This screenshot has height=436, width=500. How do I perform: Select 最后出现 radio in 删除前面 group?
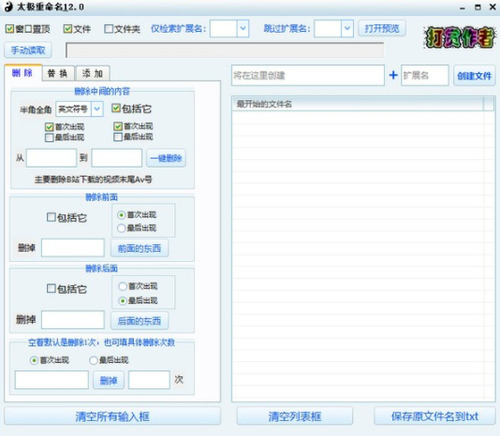coord(121,228)
